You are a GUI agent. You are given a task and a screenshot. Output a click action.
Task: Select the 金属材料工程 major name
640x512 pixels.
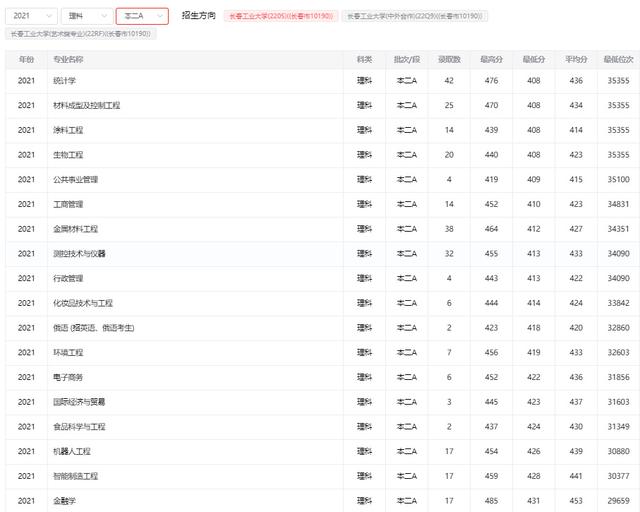76,229
